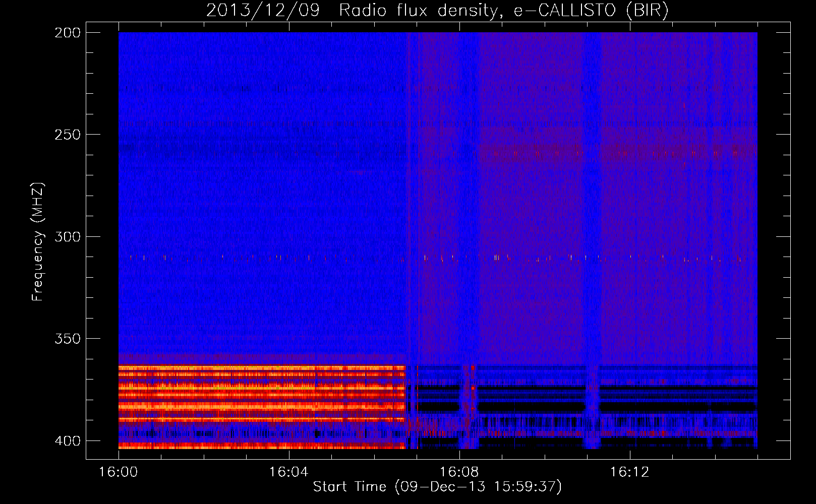
Task: Click the 16:12 time tick label
Action: coord(630,472)
